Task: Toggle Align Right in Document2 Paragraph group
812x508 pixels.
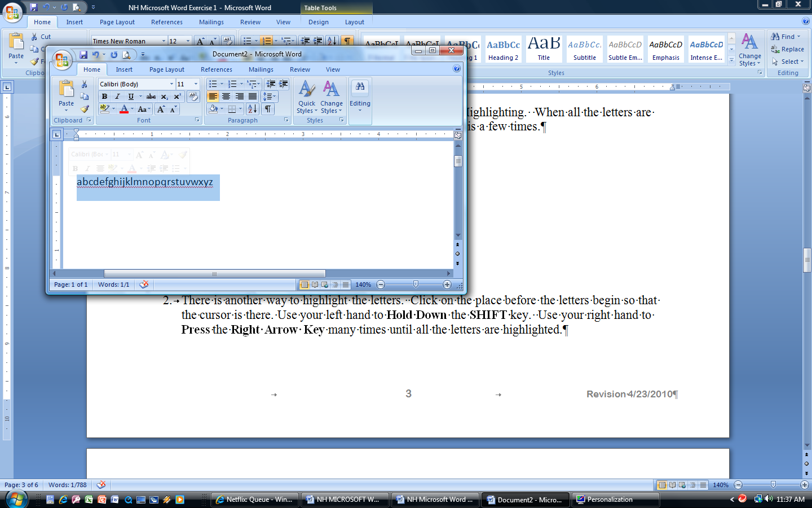Action: click(x=240, y=97)
